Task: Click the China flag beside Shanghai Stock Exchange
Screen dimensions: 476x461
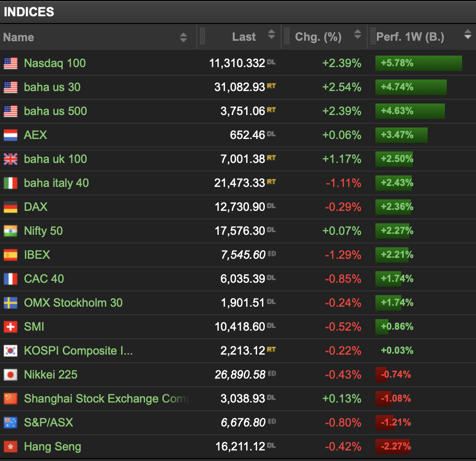Action: tap(11, 399)
